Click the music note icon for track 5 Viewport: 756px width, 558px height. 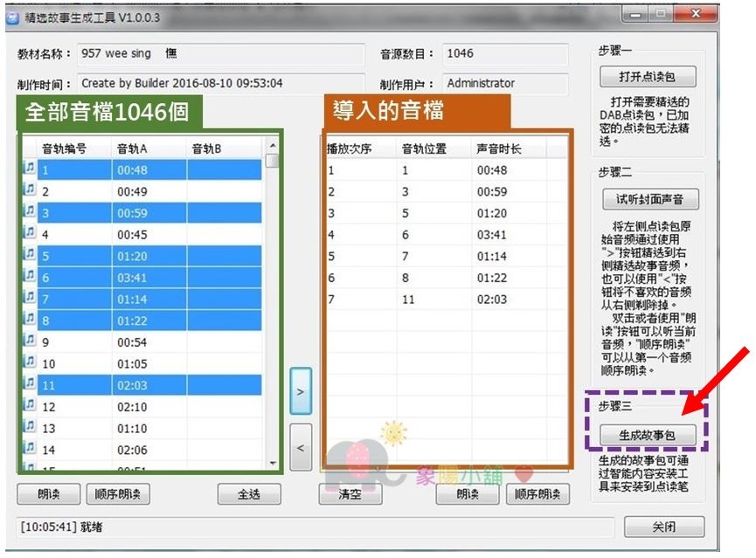pyautogui.click(x=30, y=254)
